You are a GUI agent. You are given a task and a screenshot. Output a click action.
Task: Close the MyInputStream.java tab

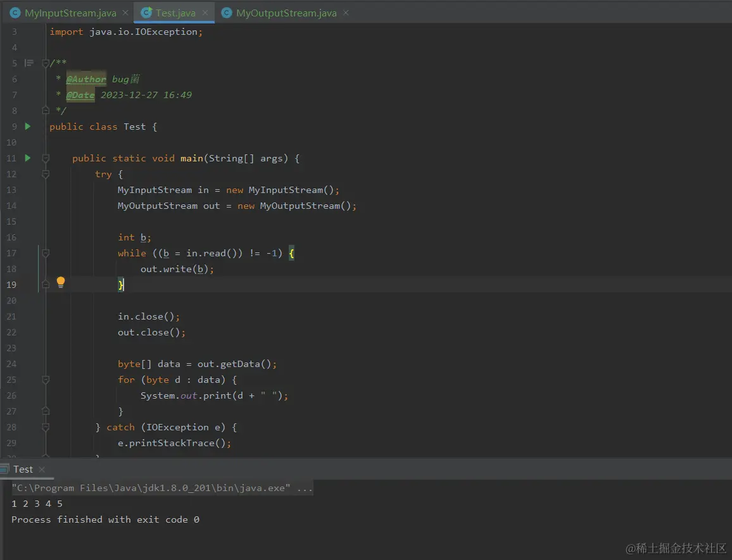coord(125,13)
